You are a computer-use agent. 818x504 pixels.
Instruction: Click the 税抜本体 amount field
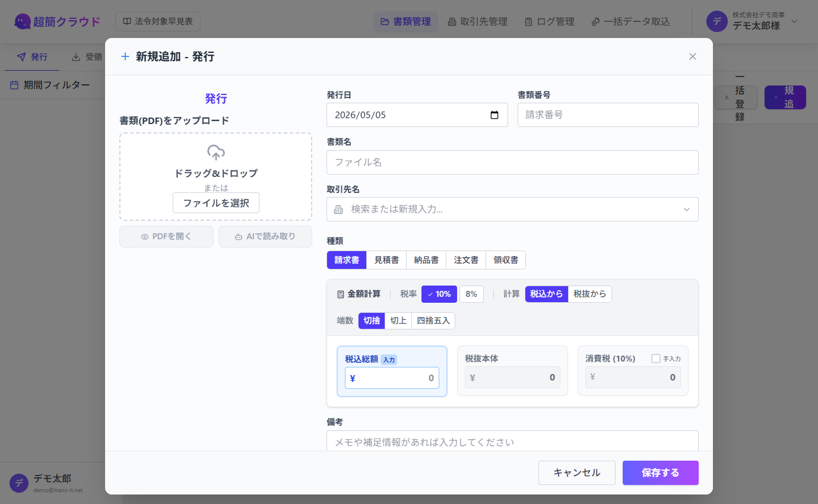512,378
